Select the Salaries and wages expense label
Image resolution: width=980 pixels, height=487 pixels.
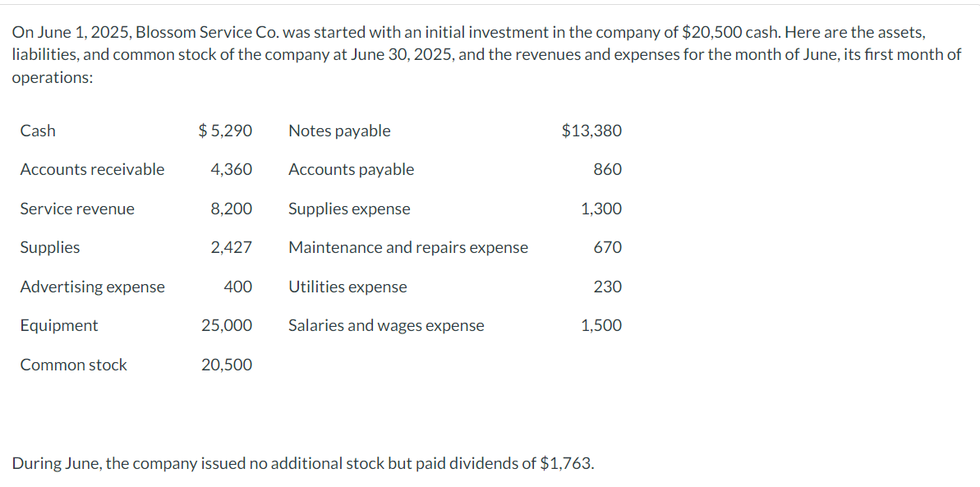[386, 325]
